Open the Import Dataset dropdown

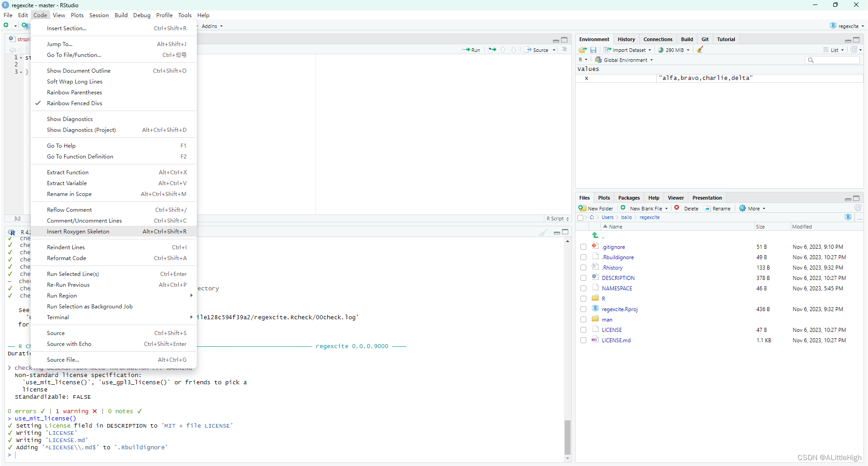pyautogui.click(x=628, y=50)
